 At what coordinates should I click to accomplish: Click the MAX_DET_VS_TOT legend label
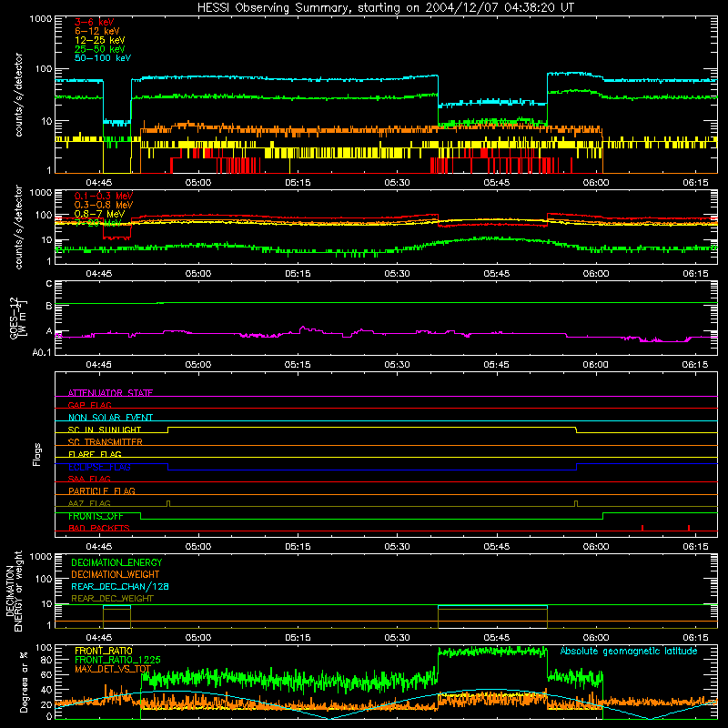click(x=113, y=669)
